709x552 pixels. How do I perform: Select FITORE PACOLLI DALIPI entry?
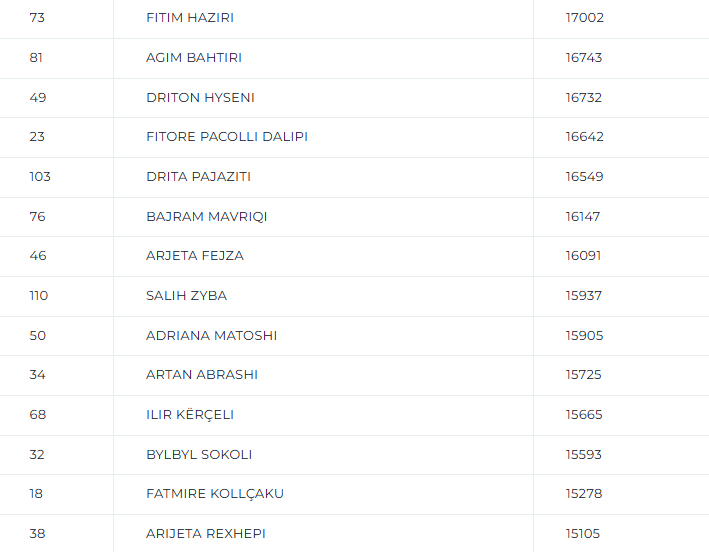227,137
